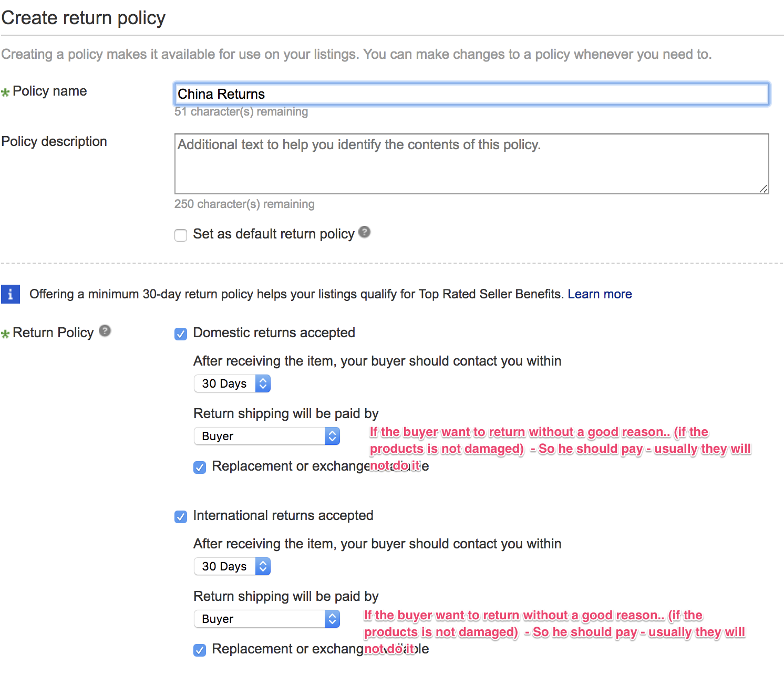Click the Set as default return policy label

coord(274,234)
